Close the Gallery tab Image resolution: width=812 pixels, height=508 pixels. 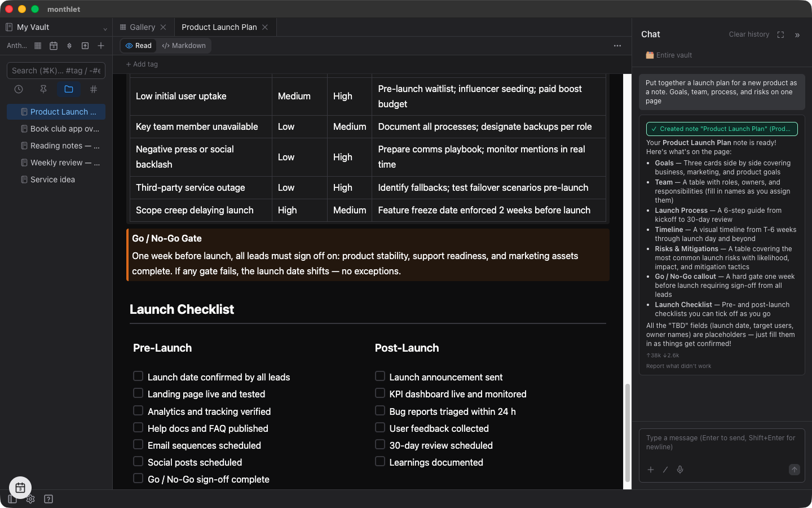[163, 27]
